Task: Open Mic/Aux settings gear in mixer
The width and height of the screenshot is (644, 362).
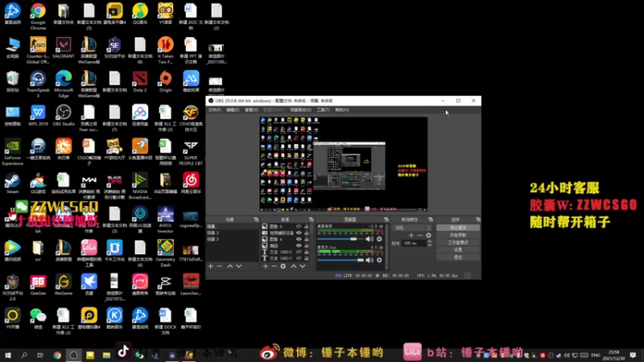Action: [379, 260]
